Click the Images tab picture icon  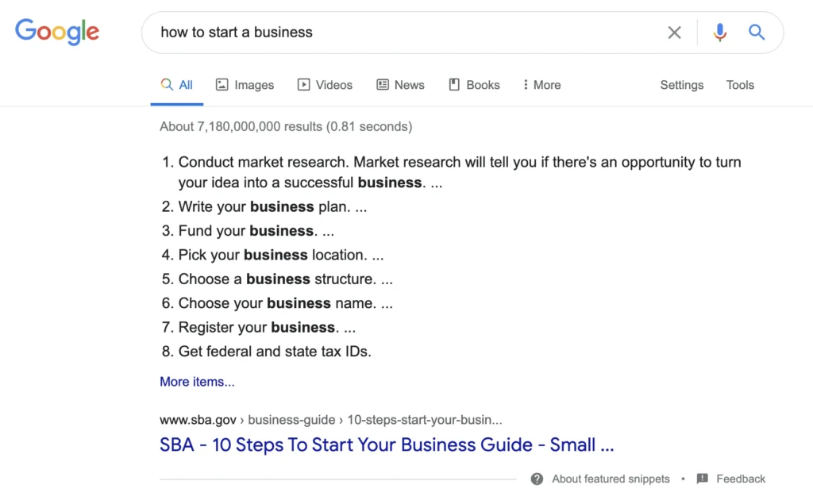(222, 84)
